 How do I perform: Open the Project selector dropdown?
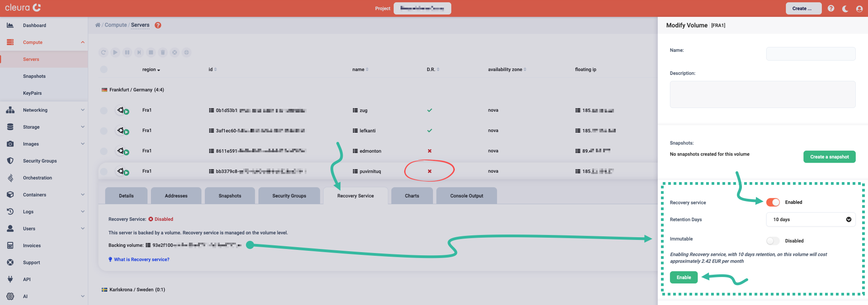coord(422,8)
